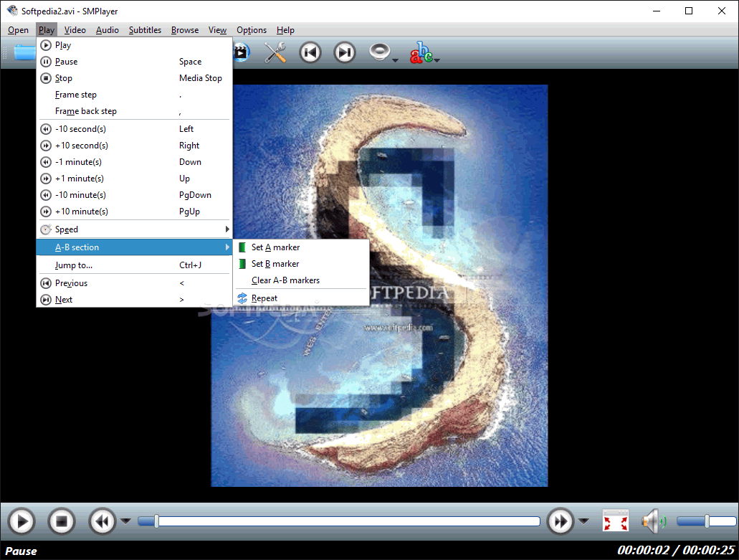Click the seek bar position handle
Screen dimensions: 739x560
156,521
